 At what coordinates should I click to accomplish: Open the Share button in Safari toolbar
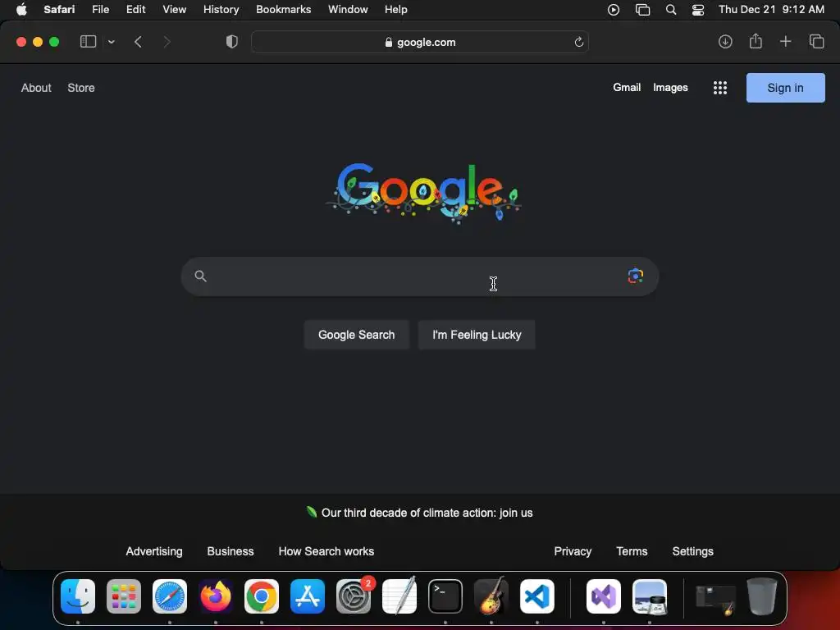[756, 41]
